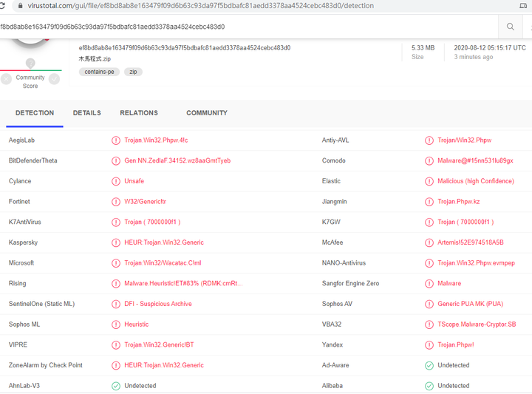The height and width of the screenshot is (394, 532).
Task: Click alert icon beside Kaspersky detection
Action: point(116,242)
